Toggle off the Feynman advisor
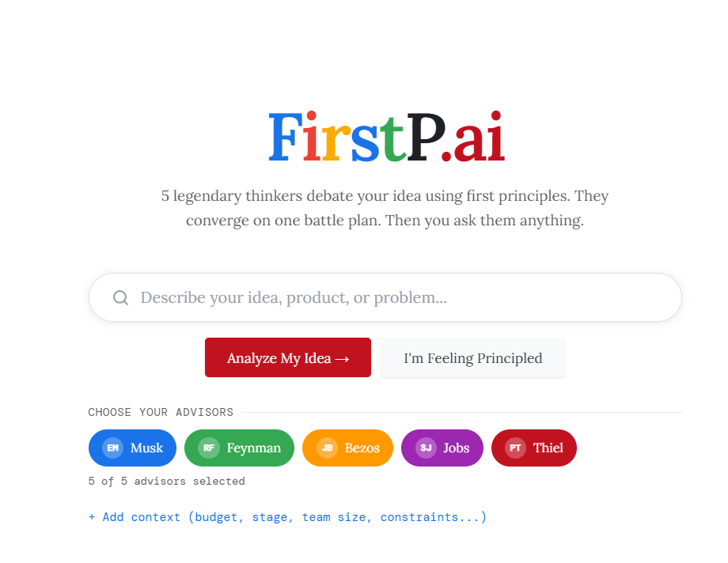728x563 pixels. (x=239, y=448)
